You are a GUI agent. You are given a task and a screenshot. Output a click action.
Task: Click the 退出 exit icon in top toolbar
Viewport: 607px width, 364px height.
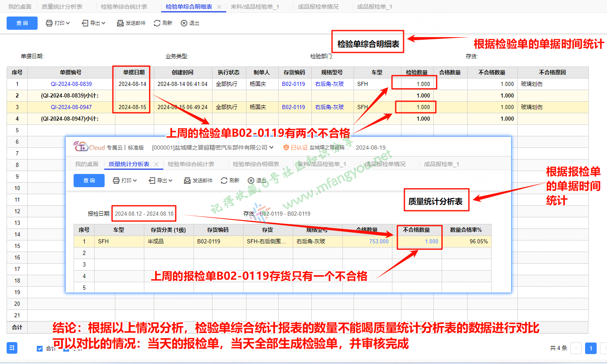[184, 23]
